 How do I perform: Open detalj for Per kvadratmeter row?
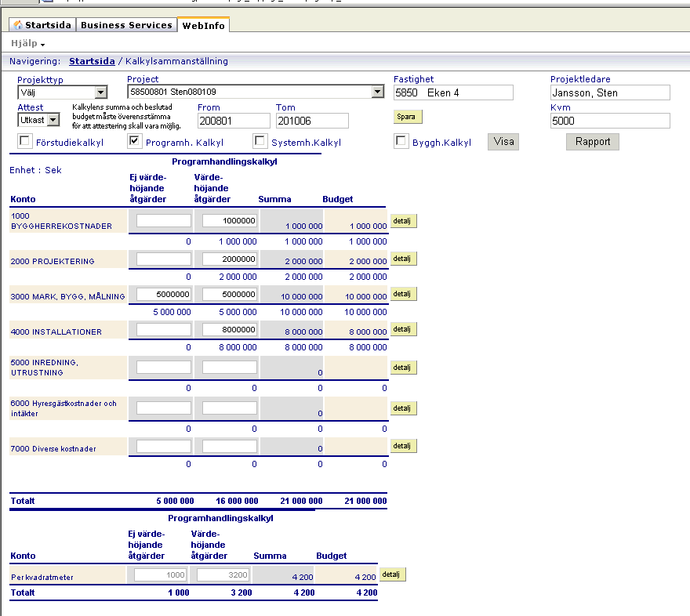pyautogui.click(x=392, y=574)
